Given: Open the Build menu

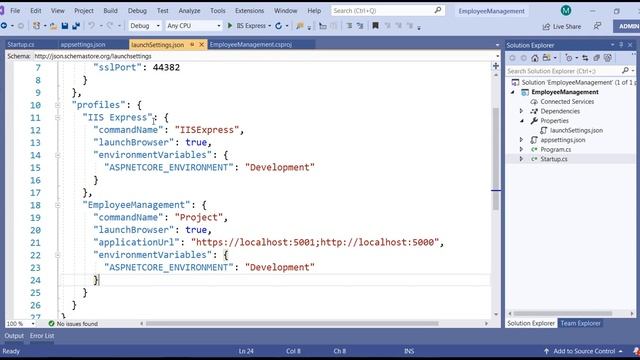Looking at the screenshot, I should coord(110,11).
